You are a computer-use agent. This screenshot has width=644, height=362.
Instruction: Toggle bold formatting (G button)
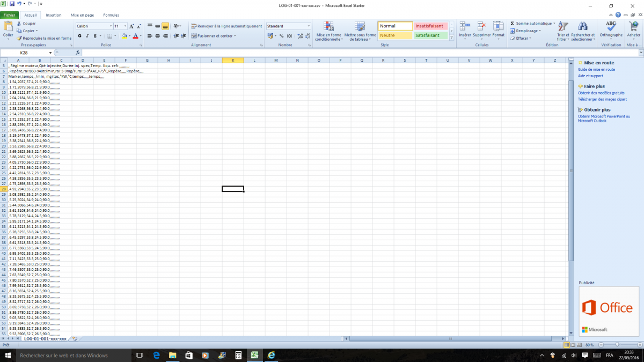pos(79,36)
